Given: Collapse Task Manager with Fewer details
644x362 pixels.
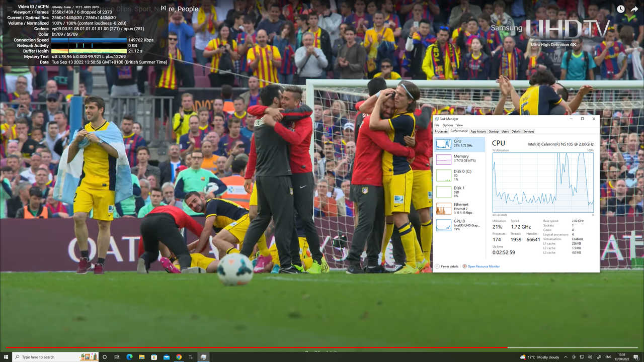Looking at the screenshot, I should pos(447,266).
